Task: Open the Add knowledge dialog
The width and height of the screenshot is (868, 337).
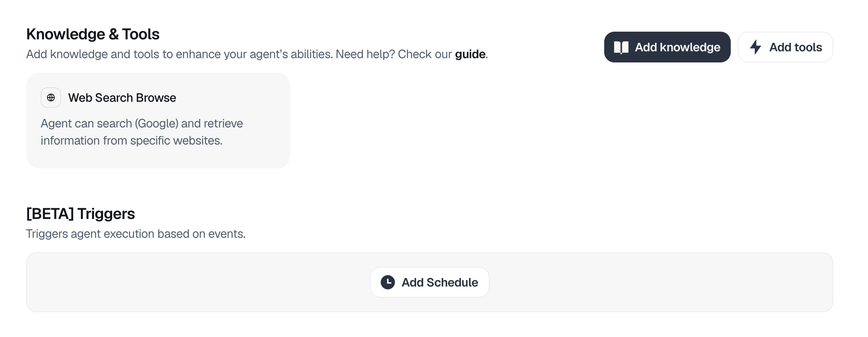Action: click(x=667, y=47)
